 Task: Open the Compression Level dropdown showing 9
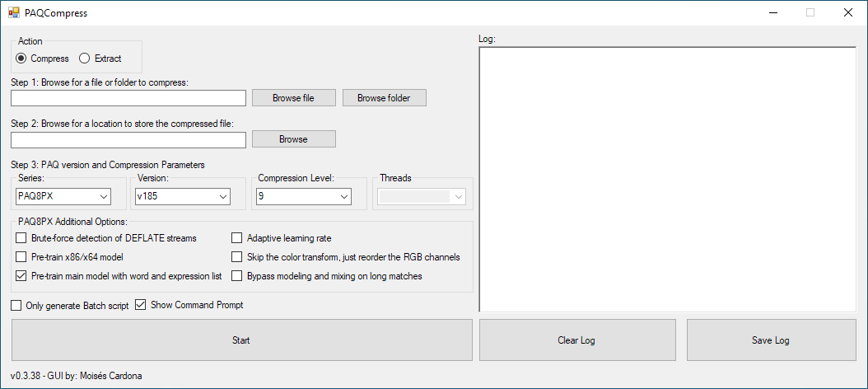tap(303, 196)
